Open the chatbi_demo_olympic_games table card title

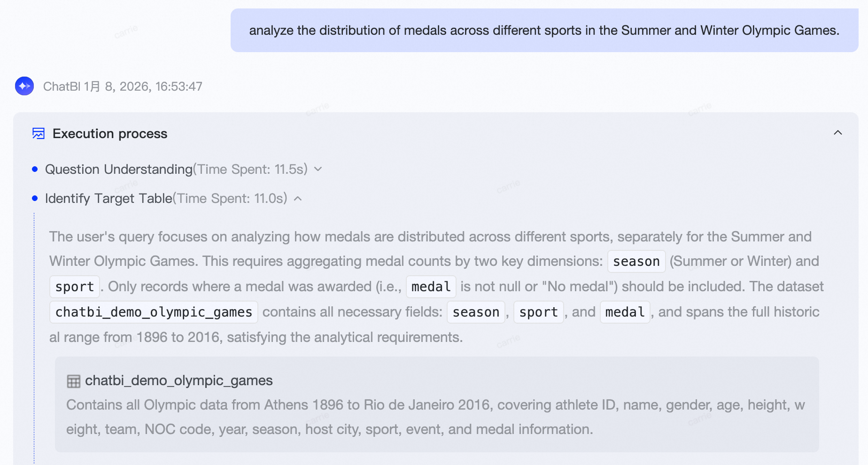(178, 380)
